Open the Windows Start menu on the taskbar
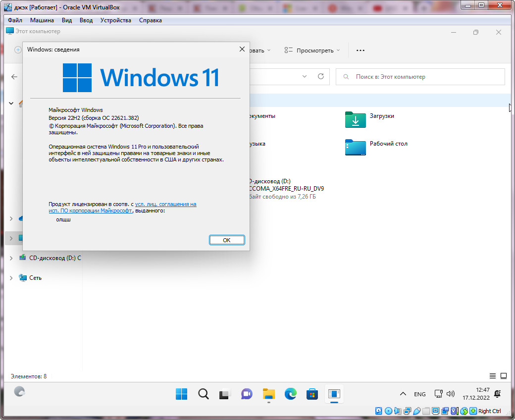 181,394
